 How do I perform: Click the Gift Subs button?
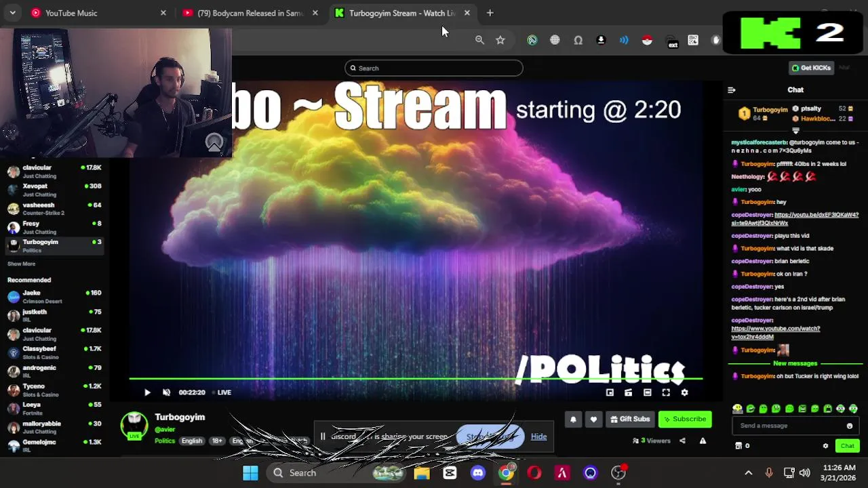(x=629, y=419)
